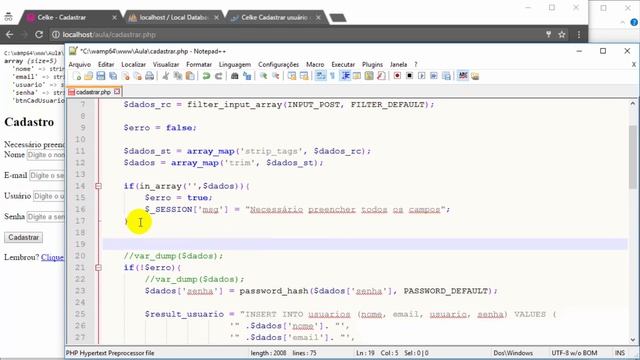Click UTF-8 w/o BOM in the status bar

[x=574, y=353]
